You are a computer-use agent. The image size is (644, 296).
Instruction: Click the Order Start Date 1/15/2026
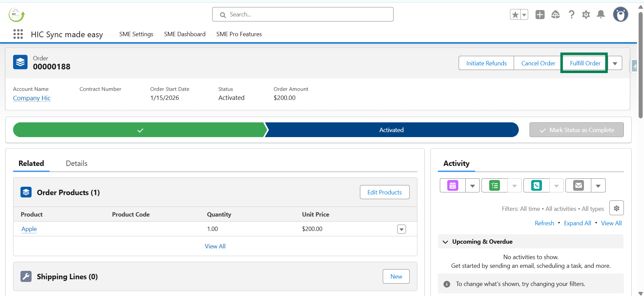165,98
